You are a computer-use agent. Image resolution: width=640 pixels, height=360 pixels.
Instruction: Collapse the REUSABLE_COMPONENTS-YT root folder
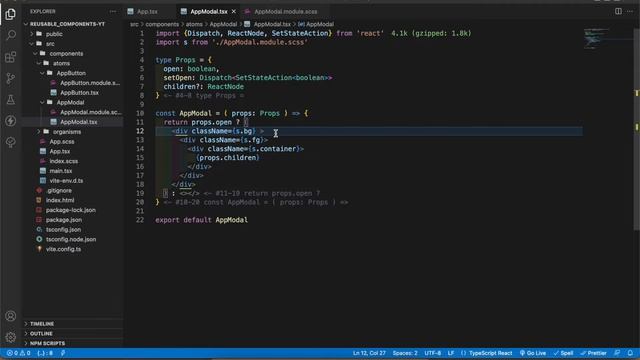pyautogui.click(x=67, y=24)
